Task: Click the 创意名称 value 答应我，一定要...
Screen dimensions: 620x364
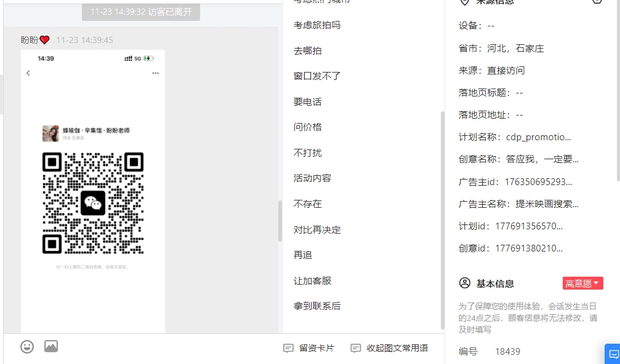Action: (542, 159)
